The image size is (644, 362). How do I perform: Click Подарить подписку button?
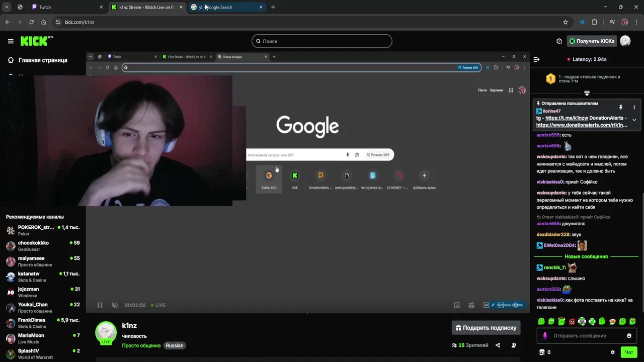pos(486,328)
